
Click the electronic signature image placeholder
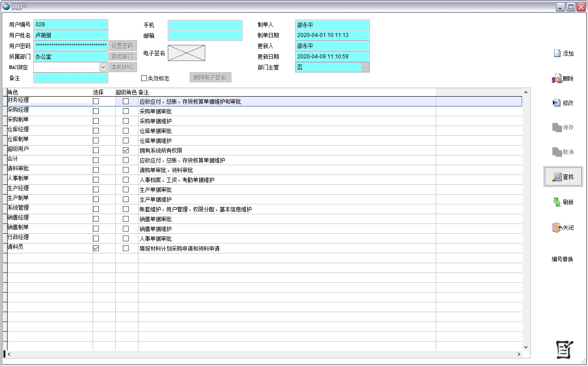tap(187, 53)
